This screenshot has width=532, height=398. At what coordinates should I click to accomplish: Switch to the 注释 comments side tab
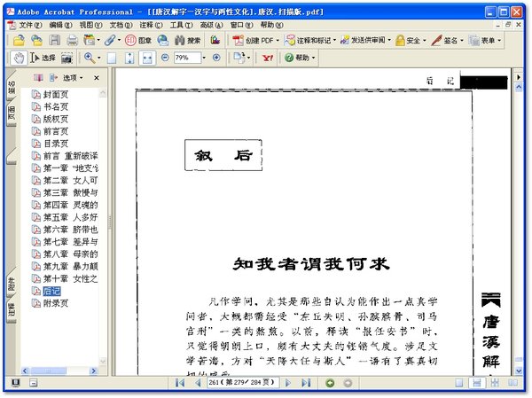click(12, 310)
